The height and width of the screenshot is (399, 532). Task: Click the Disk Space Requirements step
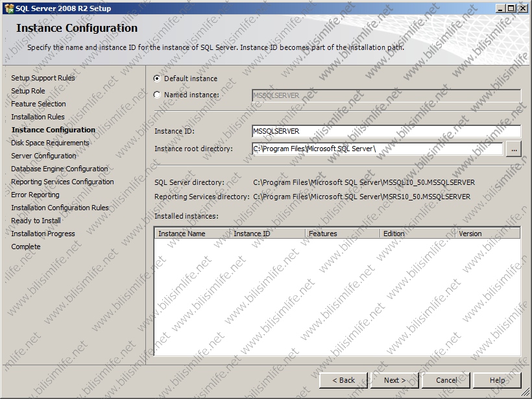[x=50, y=143]
